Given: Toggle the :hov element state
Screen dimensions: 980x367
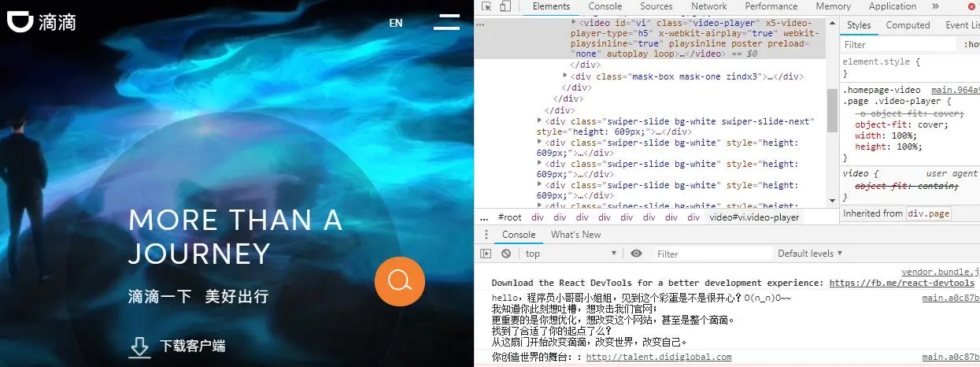Looking at the screenshot, I should click(x=973, y=45).
